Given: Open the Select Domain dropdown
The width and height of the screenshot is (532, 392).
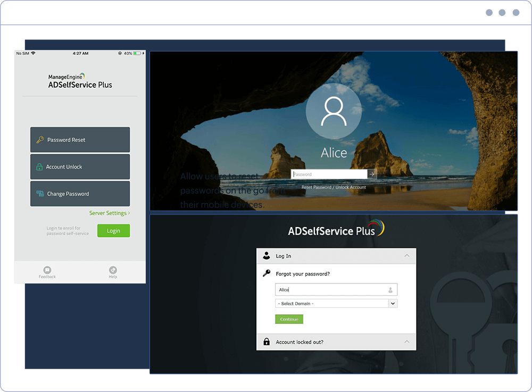Looking at the screenshot, I should (x=393, y=303).
